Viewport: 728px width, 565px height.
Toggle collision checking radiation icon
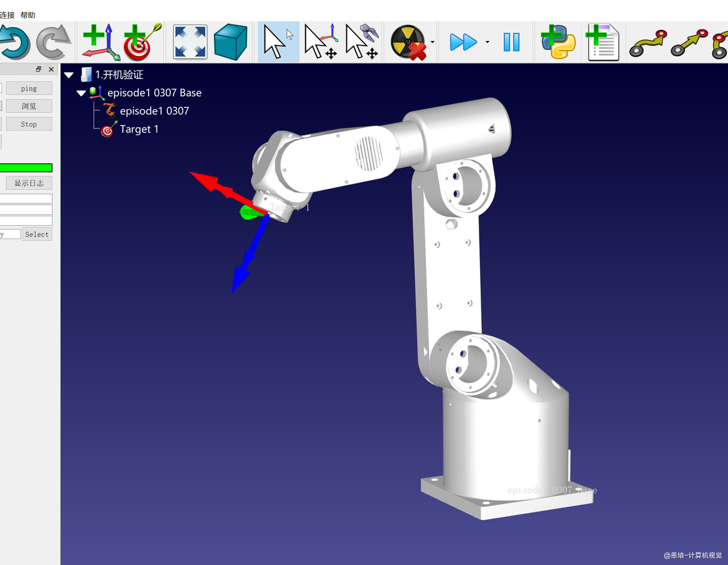pyautogui.click(x=408, y=42)
